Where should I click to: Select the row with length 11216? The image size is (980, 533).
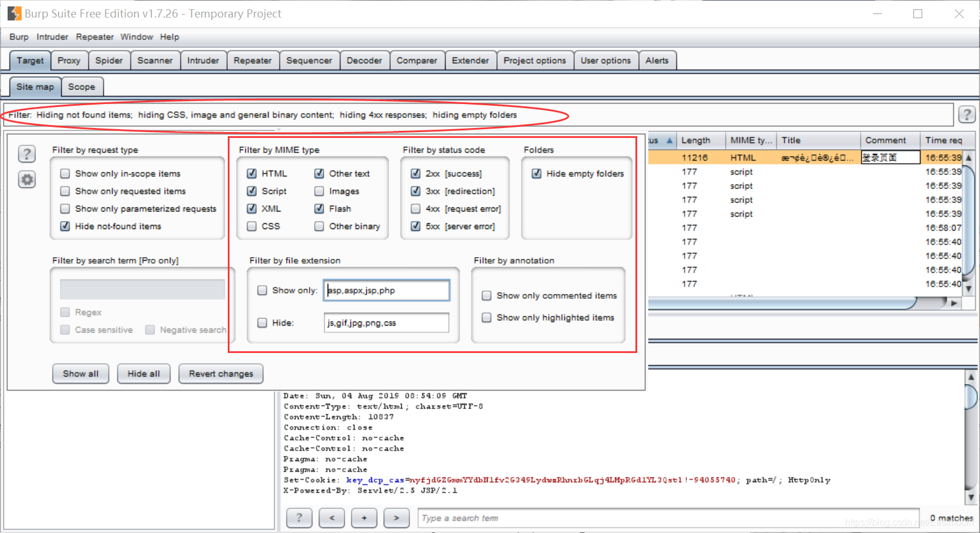805,158
